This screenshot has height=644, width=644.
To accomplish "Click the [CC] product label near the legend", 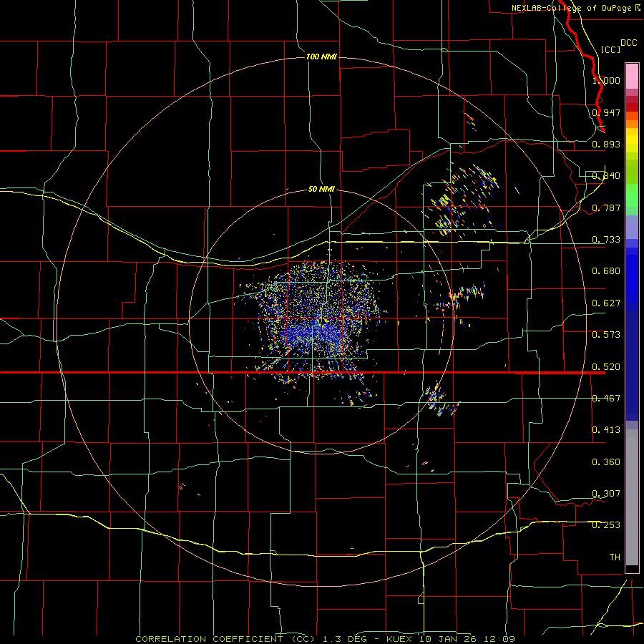I will click(x=611, y=49).
